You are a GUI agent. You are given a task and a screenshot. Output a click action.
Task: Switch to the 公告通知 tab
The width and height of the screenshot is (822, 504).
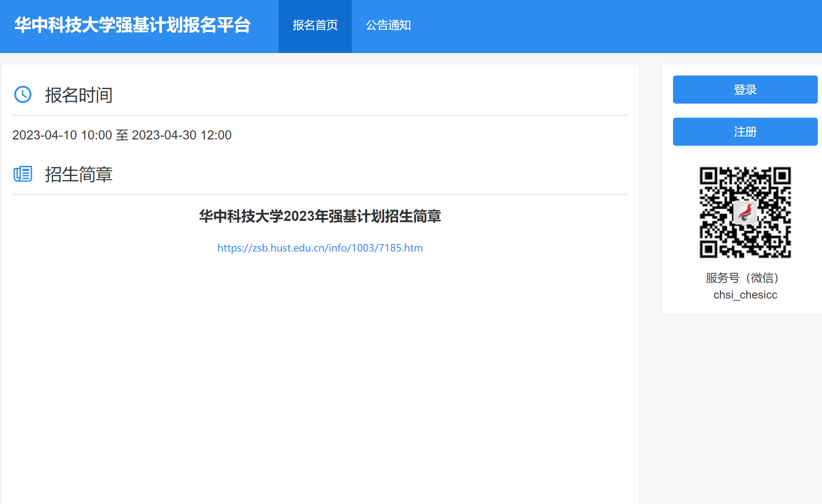[388, 26]
